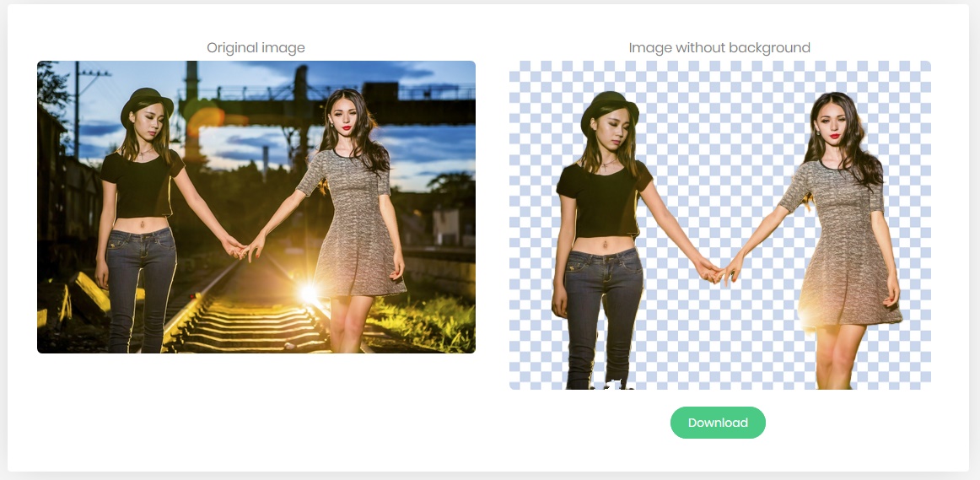Click the background-removed result image
The width and height of the screenshot is (980, 480).
pyautogui.click(x=719, y=224)
